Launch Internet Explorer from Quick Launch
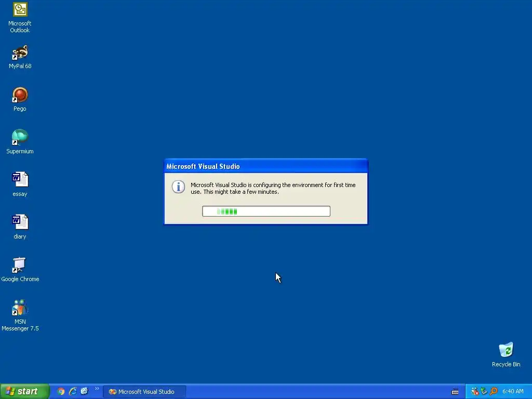The height and width of the screenshot is (399, 532). point(73,392)
